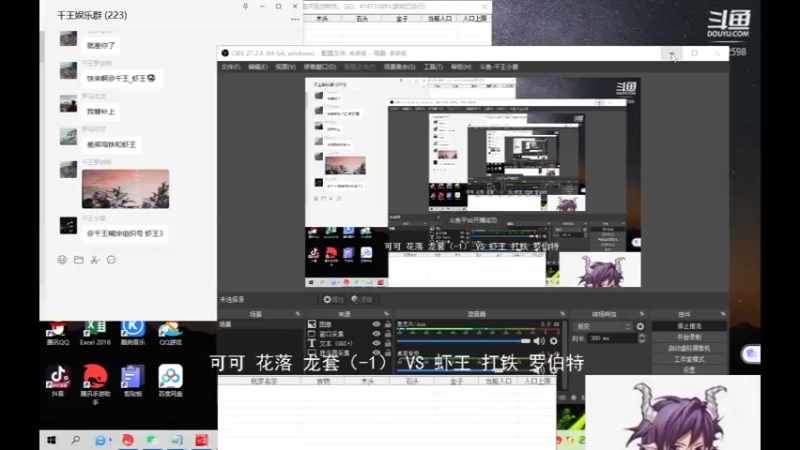Viewport: 800px width, 450px height.
Task: Open the folder icon in chat toolbar
Action: pyautogui.click(x=79, y=260)
